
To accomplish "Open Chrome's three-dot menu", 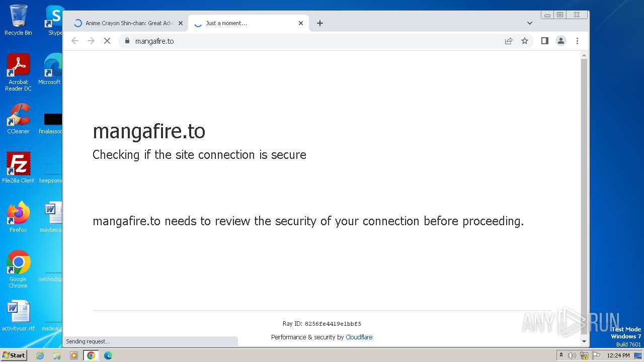I will (577, 41).
